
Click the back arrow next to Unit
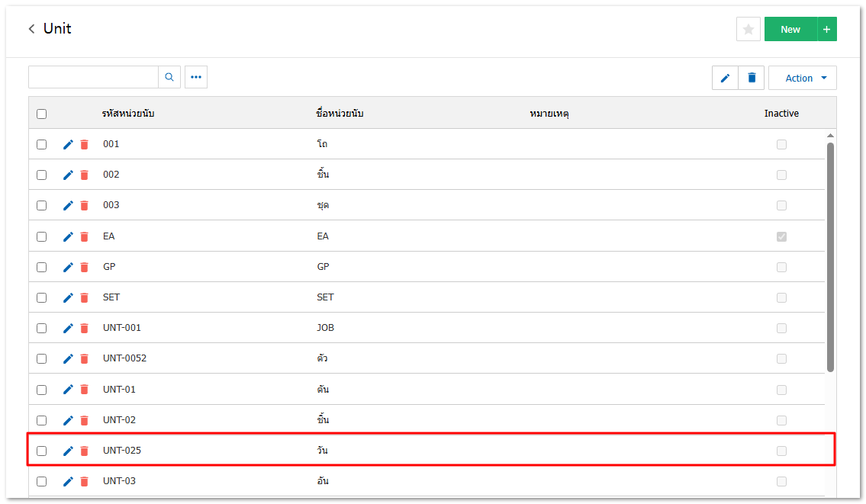32,29
